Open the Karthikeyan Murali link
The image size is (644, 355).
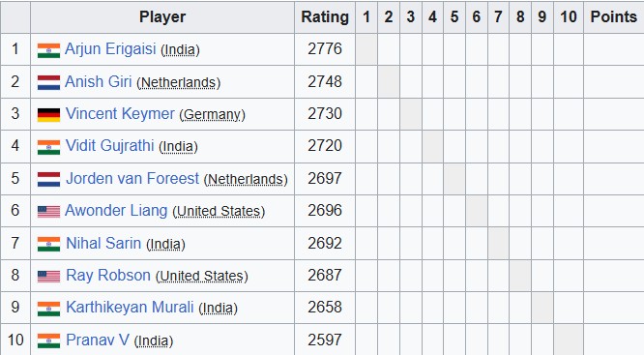[130, 307]
